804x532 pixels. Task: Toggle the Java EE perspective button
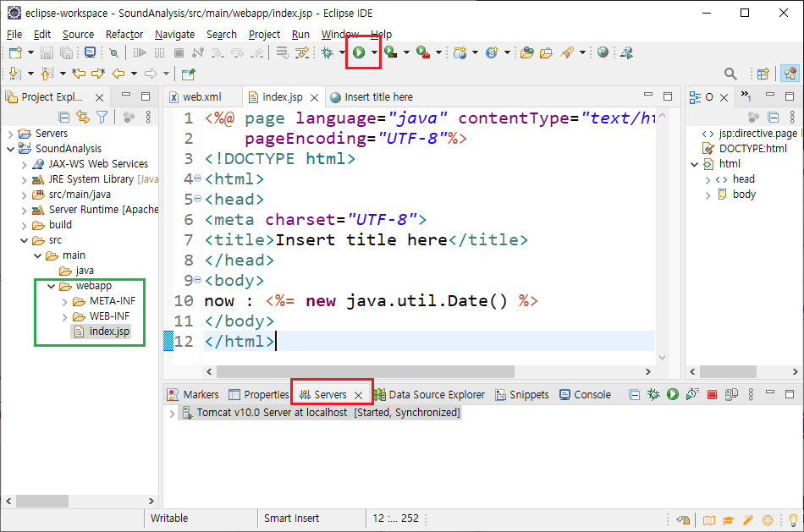coord(789,74)
